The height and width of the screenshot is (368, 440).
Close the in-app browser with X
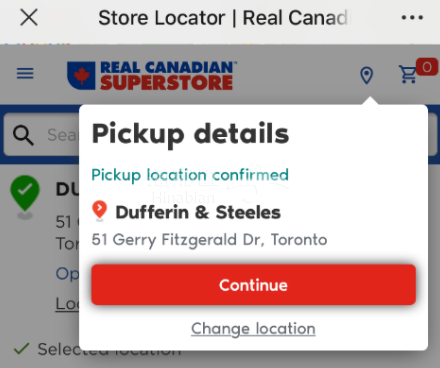pyautogui.click(x=29, y=17)
